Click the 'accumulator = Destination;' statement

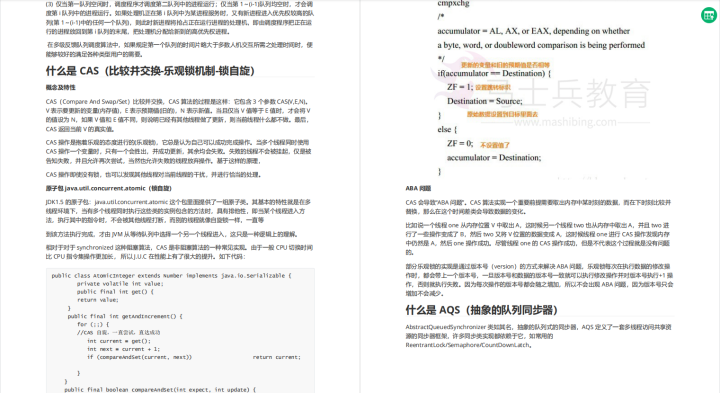point(494,157)
